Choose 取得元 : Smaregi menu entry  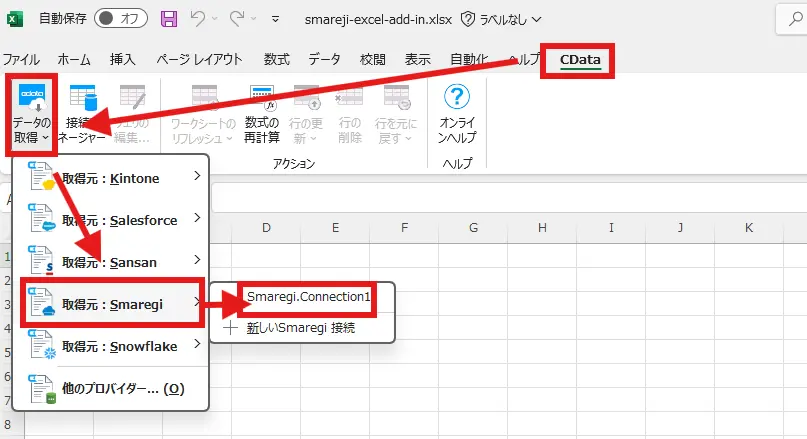click(x=112, y=304)
